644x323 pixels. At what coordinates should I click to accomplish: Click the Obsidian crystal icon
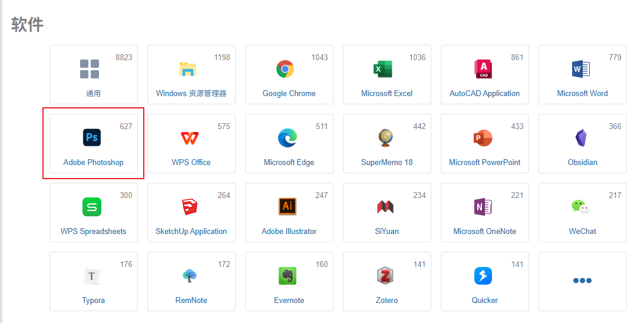pos(581,138)
